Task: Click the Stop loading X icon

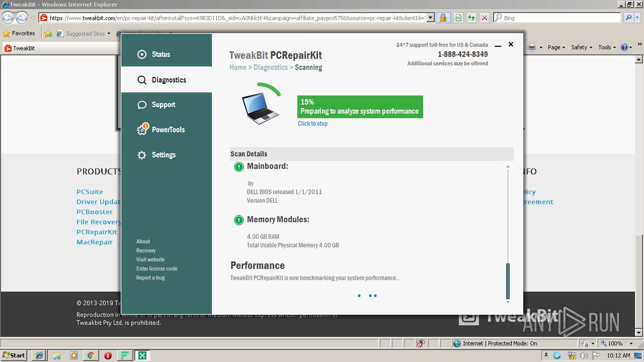Action: (484, 18)
